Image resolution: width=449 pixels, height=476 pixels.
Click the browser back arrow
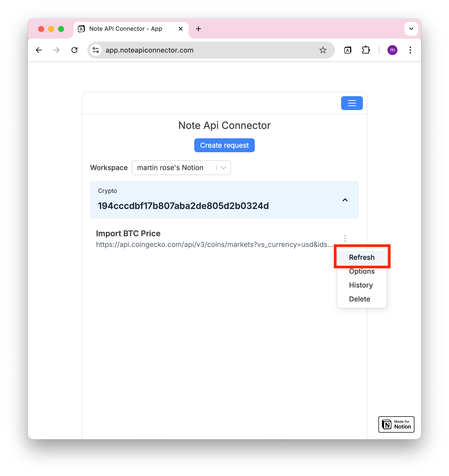point(39,50)
